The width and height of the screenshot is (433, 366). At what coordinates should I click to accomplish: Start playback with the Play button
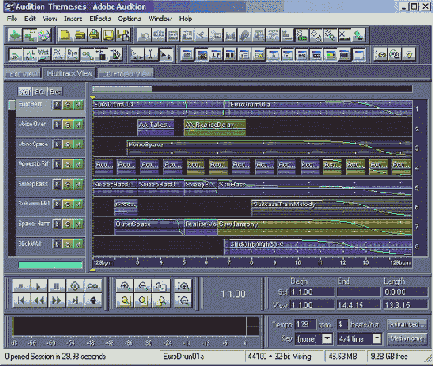[x=39, y=286]
